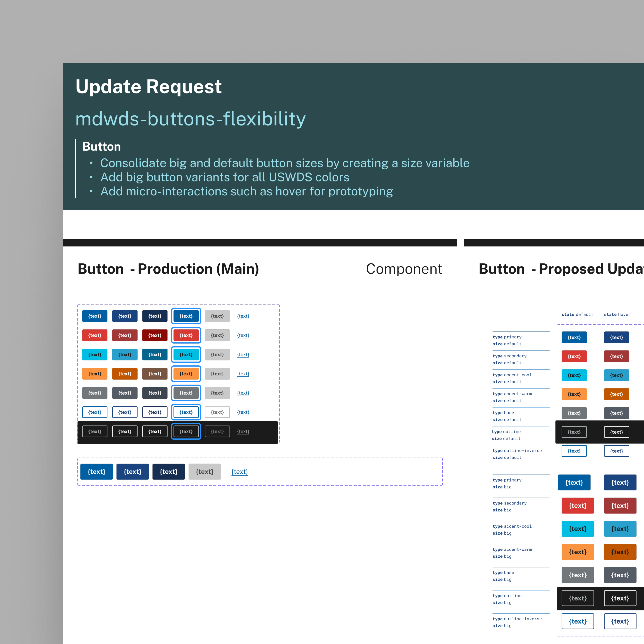Viewport: 644px width, 644px height.
Task: Select bullet about adding micro-interactions such as hover
Action: (247, 191)
